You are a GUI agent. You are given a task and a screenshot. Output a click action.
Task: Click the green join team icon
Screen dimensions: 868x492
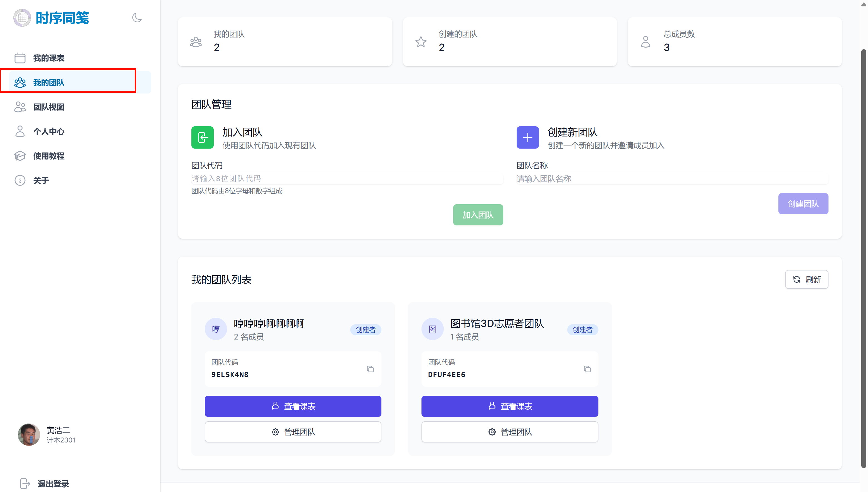(202, 137)
